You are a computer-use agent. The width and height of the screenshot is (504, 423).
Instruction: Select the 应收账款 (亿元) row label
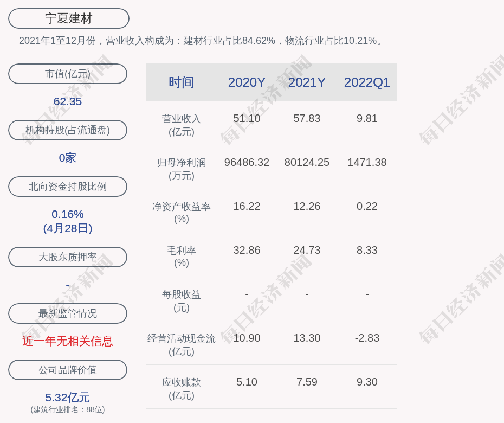[x=182, y=389]
